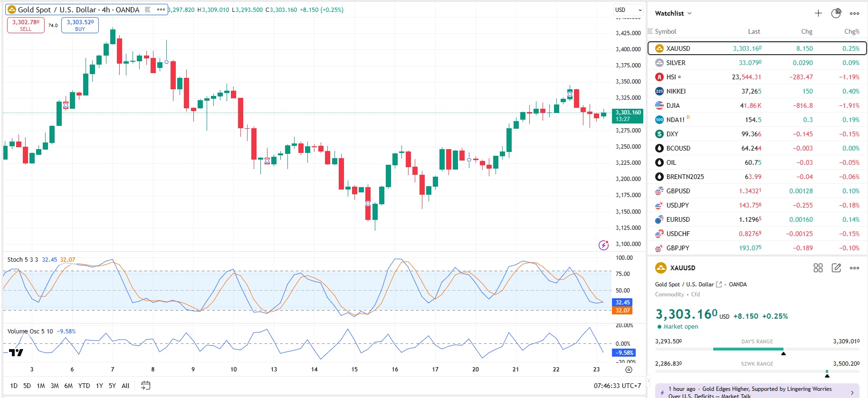This screenshot has height=398, width=868.
Task: Click the Day's Range bar marker
Action: [783, 353]
